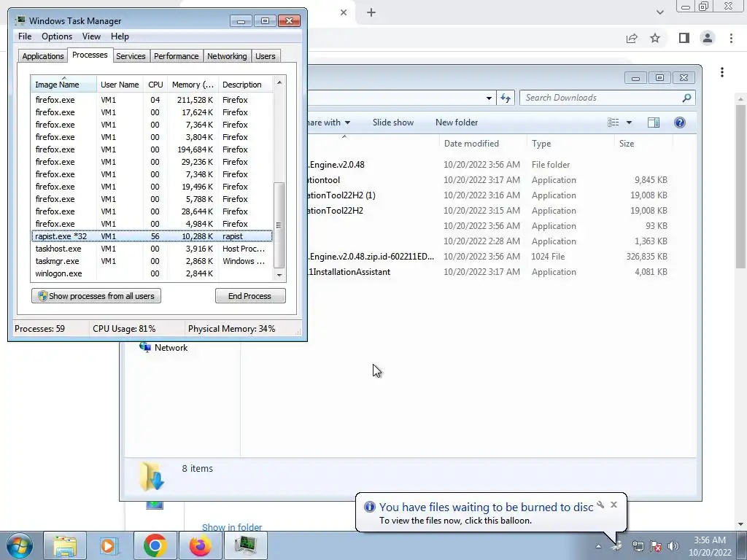This screenshot has height=560, width=747.
Task: Select Network in the Explorer navigation pane
Action: coord(171,348)
